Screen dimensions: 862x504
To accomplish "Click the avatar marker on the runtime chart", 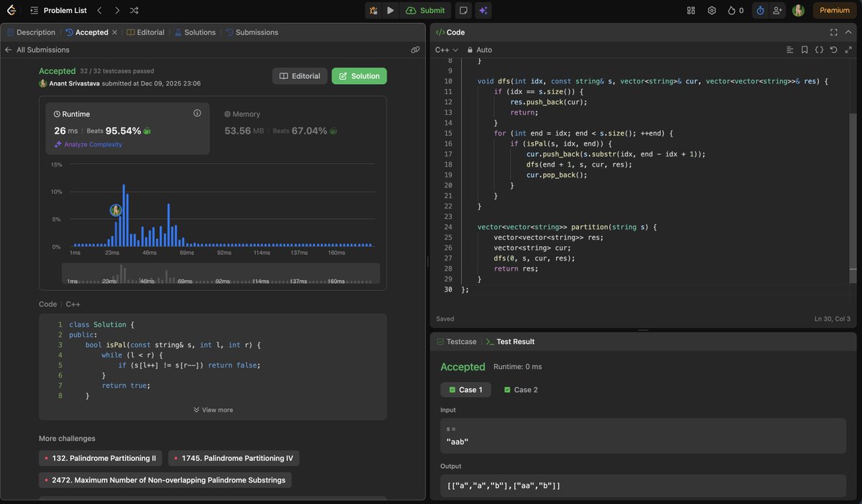I will pyautogui.click(x=116, y=210).
